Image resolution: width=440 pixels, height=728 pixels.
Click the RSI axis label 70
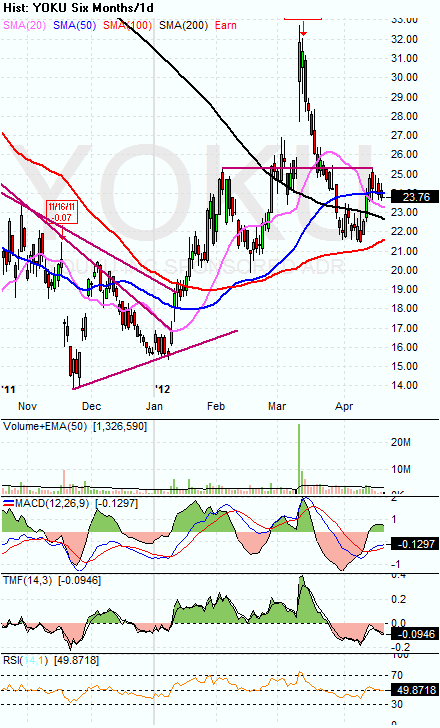pos(397,675)
